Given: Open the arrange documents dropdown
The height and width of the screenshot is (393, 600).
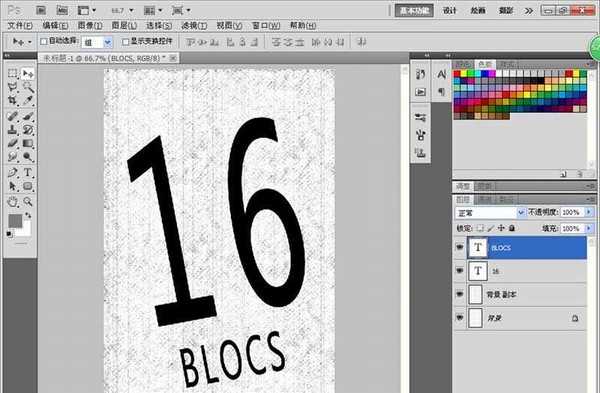Looking at the screenshot, I should (153, 10).
